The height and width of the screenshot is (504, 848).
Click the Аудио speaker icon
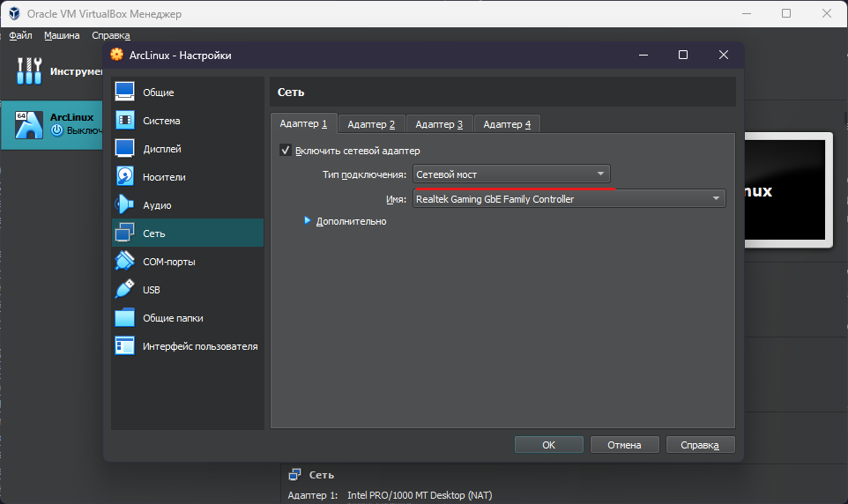124,204
